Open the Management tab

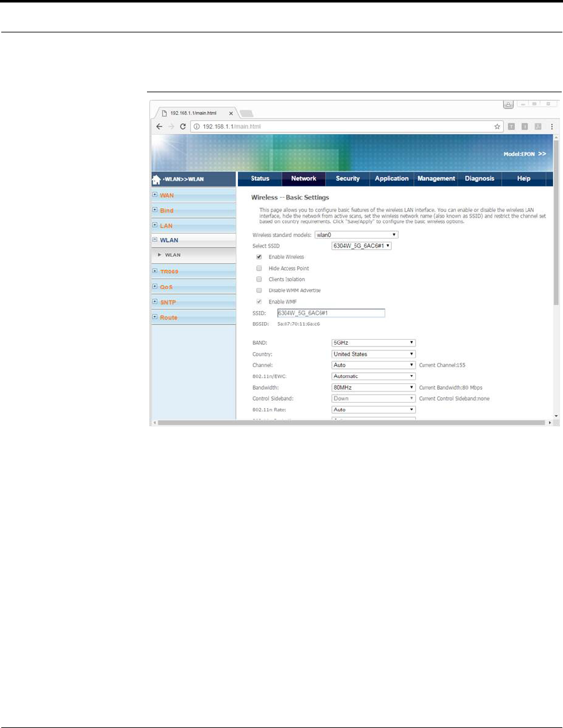(436, 179)
